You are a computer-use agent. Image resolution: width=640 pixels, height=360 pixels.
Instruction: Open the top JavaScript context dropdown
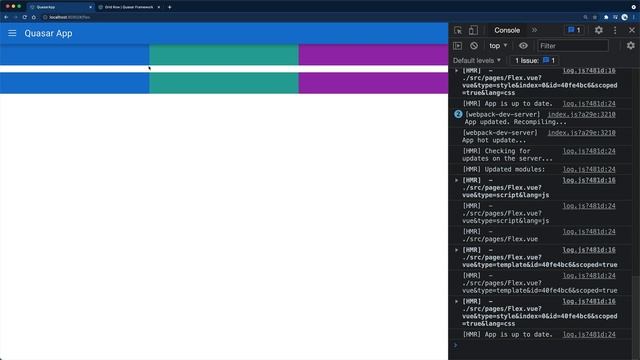tap(498, 46)
